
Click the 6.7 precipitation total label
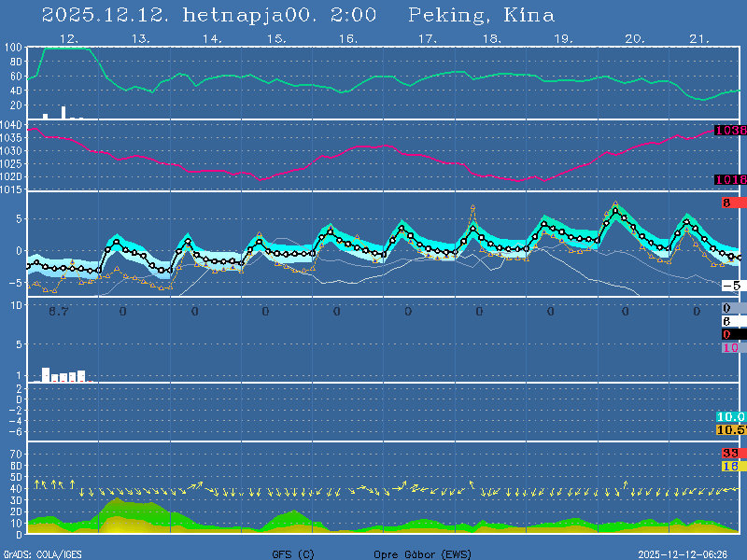(58, 312)
